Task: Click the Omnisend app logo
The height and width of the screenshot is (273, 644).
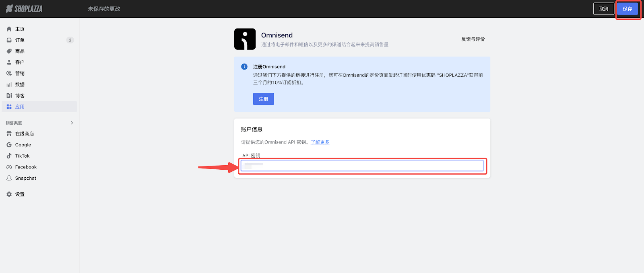Action: [245, 39]
